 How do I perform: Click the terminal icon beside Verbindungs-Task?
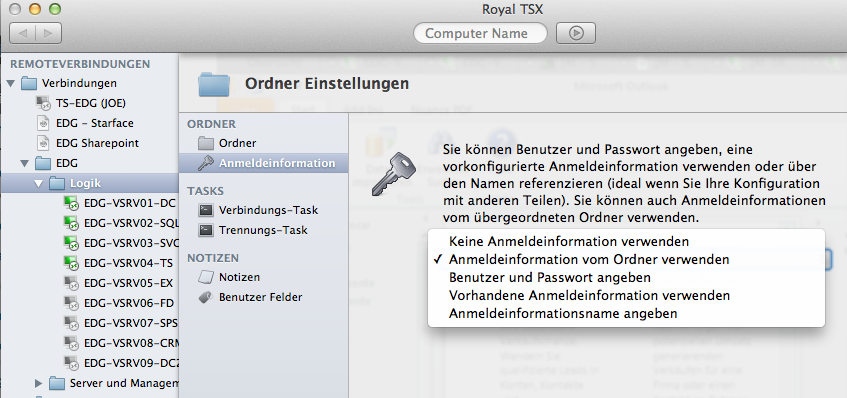[x=205, y=210]
